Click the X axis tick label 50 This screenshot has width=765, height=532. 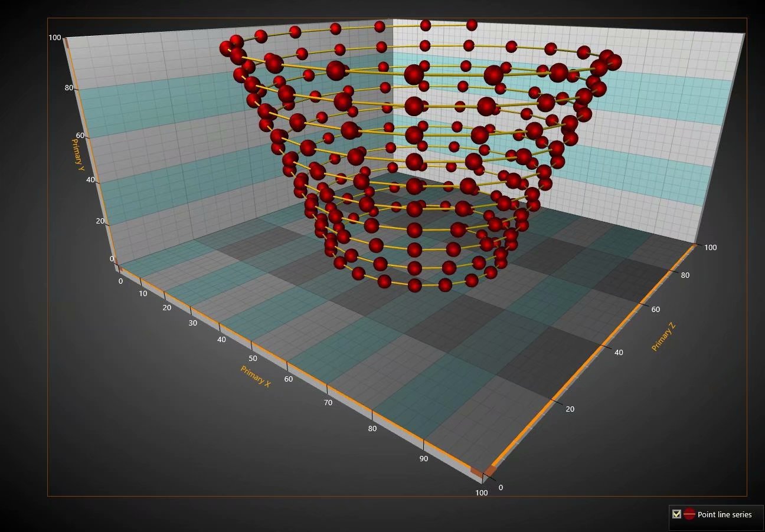253,358
